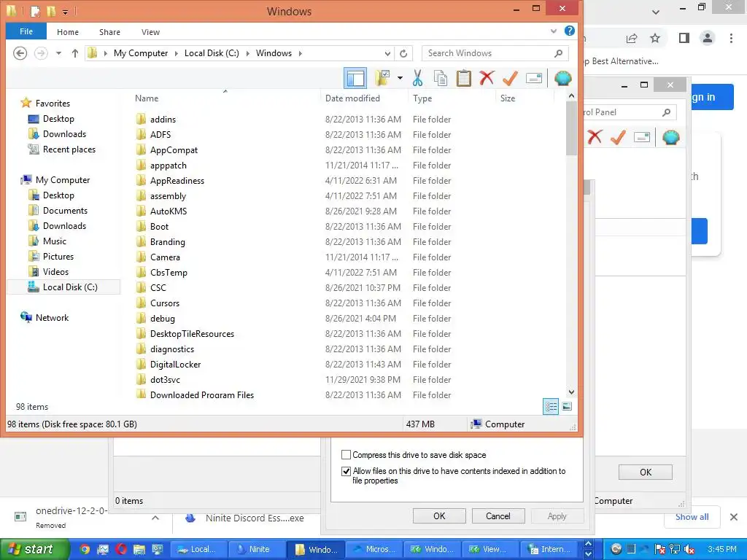Click the Rename toolbar icon
This screenshot has width=747, height=560.
tap(534, 78)
